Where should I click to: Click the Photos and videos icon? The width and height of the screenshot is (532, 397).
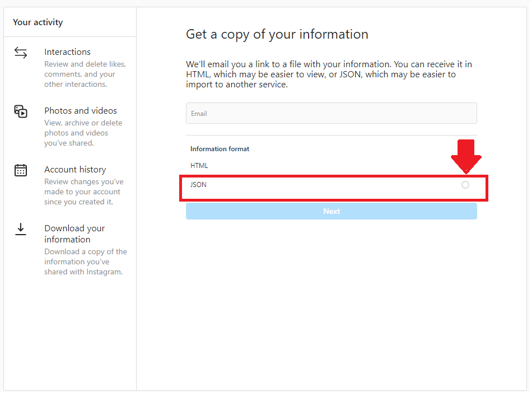click(21, 111)
